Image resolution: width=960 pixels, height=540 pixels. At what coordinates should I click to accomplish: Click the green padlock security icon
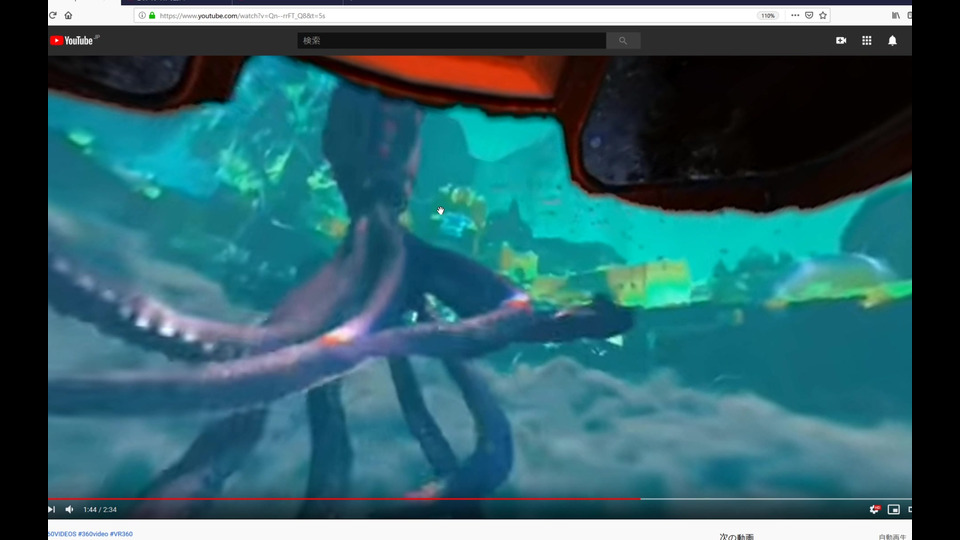152,15
